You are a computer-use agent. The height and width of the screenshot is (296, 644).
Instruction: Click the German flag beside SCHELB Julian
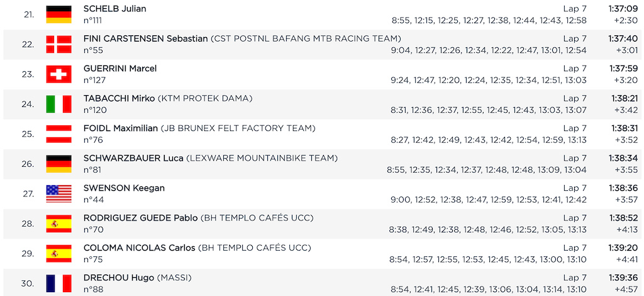click(58, 14)
